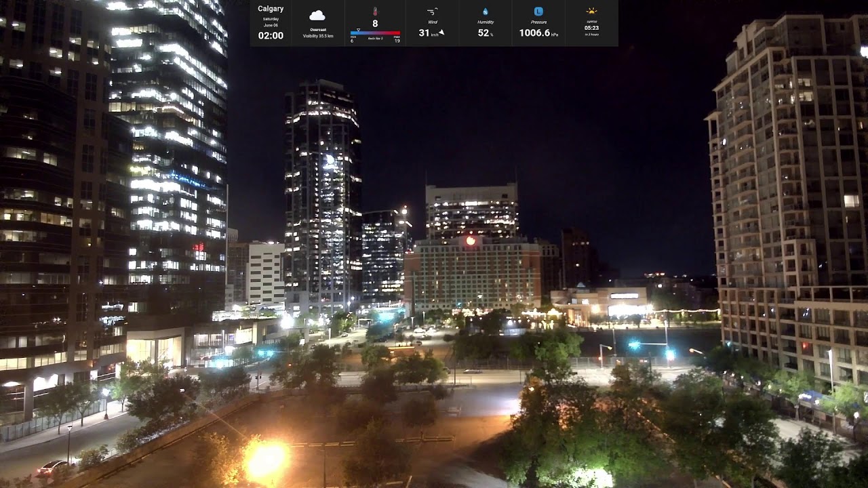Click the wind gust icon
This screenshot has width=868, height=488.
[432, 12]
